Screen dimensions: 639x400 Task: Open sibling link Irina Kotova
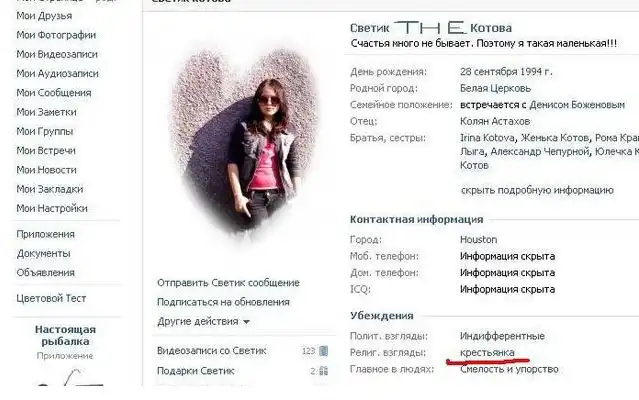pos(487,138)
